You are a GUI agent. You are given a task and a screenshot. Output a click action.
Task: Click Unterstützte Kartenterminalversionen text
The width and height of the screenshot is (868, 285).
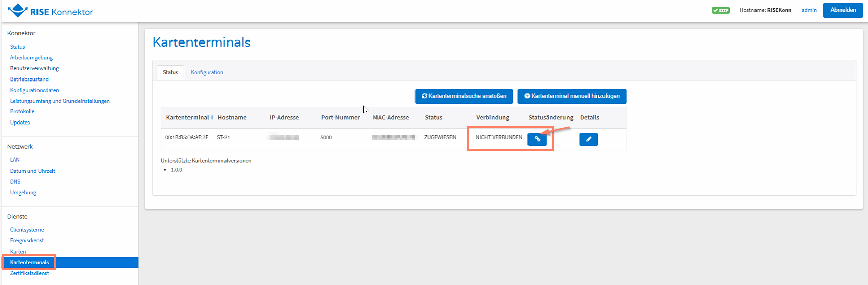[x=206, y=161]
